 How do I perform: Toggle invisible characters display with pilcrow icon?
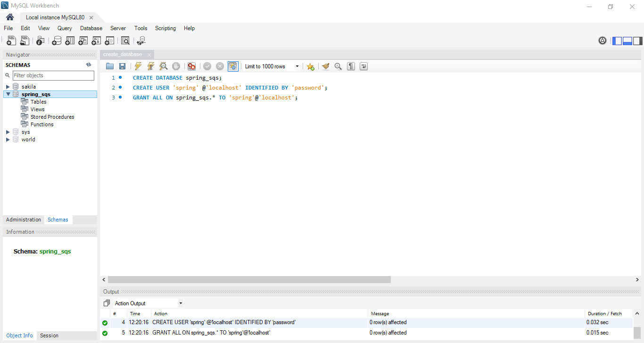351,66
